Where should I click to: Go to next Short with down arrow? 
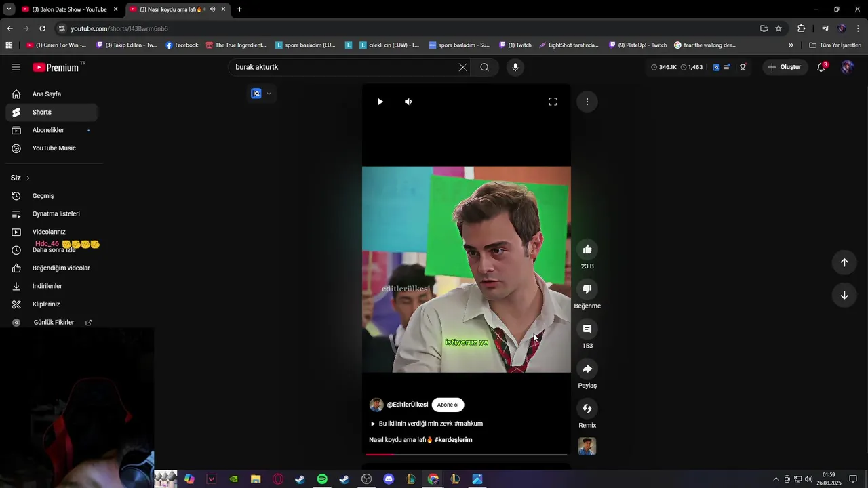[x=844, y=295]
